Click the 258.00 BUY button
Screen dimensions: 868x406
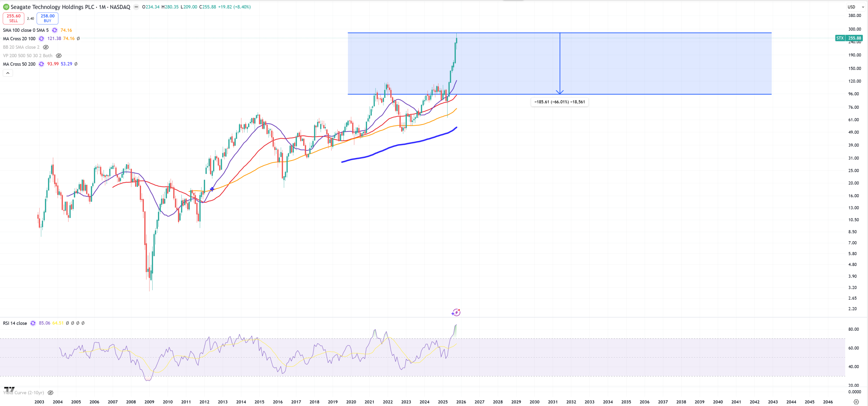47,18
